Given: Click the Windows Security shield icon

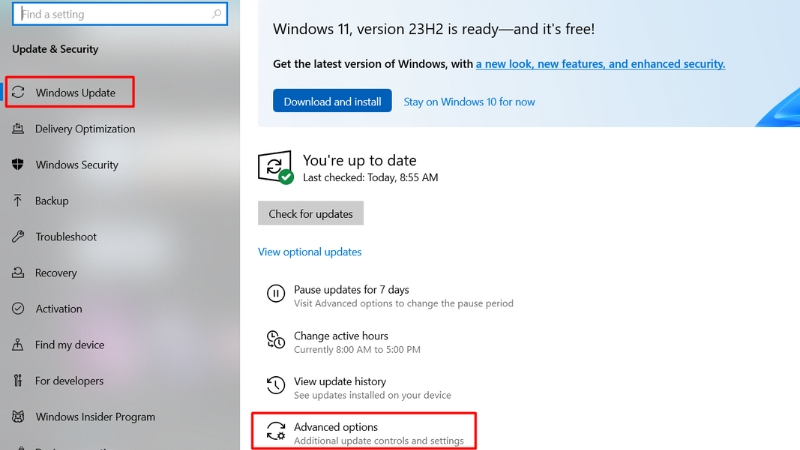Looking at the screenshot, I should pyautogui.click(x=18, y=164).
